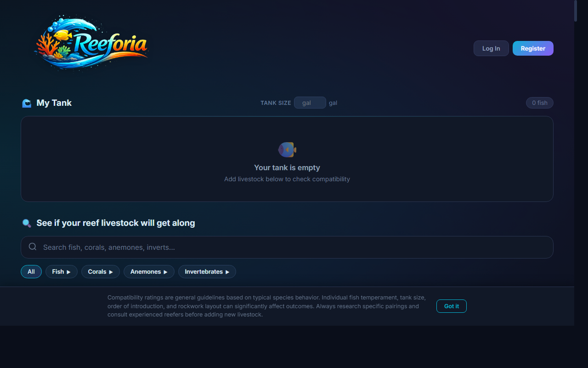
Task: Click the wave icon beside My Tank
Action: coord(27,103)
